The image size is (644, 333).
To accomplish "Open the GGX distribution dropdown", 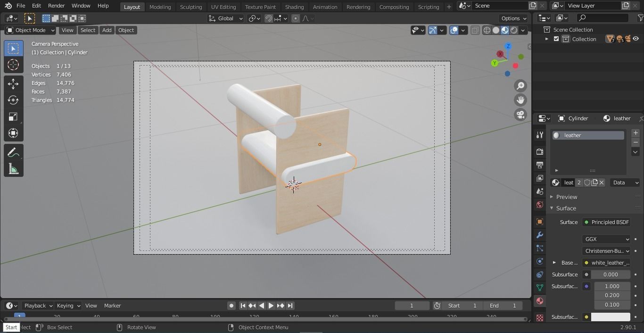I will pos(606,239).
